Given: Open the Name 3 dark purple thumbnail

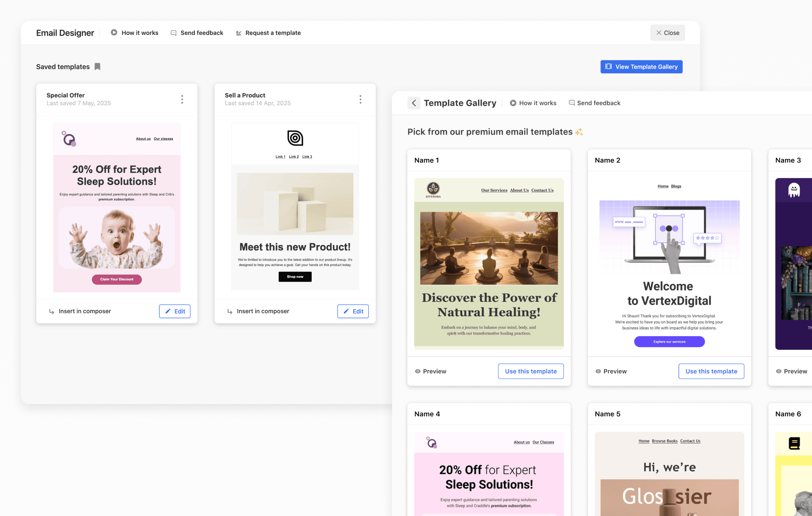Looking at the screenshot, I should click(793, 264).
